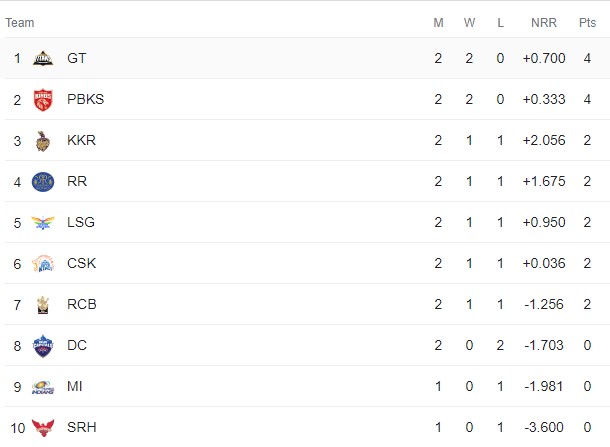Click the KKR team logo
610x447 pixels.
(x=43, y=141)
